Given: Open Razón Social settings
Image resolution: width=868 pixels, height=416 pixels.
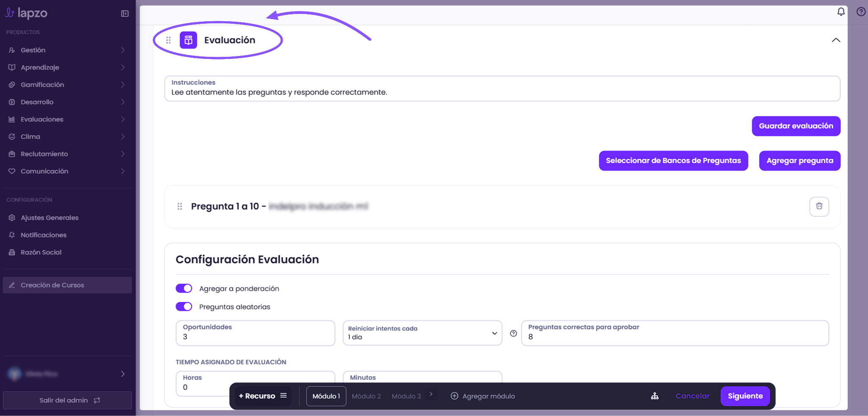Looking at the screenshot, I should 67,252.
